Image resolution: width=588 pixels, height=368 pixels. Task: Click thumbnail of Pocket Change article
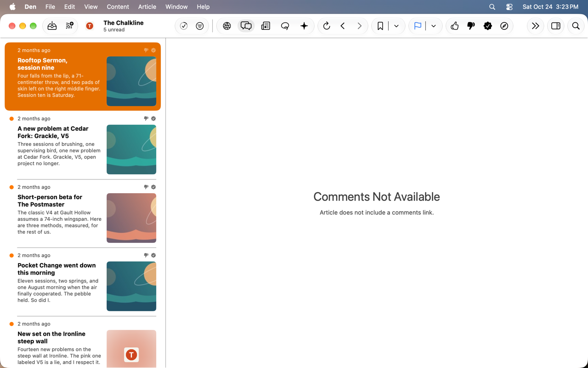coord(131,286)
